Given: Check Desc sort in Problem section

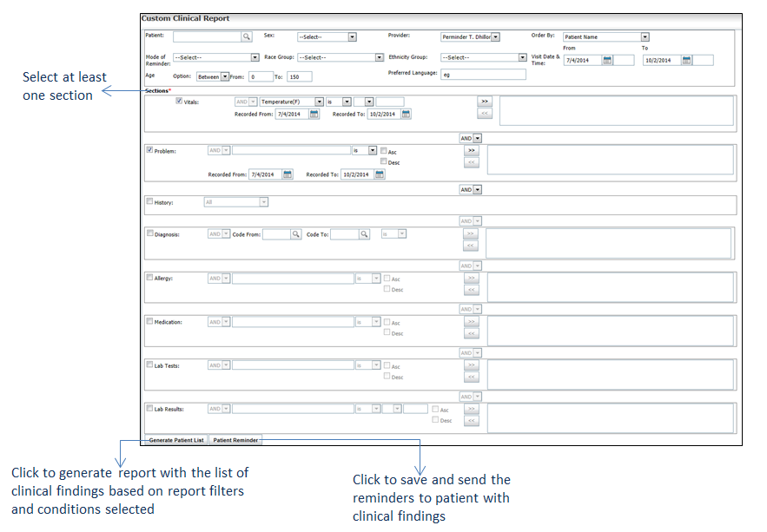Looking at the screenshot, I should (384, 161).
